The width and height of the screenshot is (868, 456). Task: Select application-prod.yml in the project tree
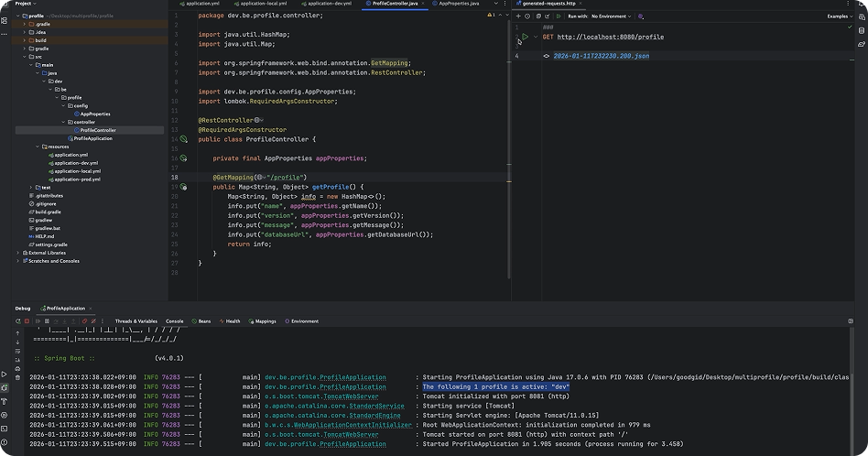click(77, 179)
